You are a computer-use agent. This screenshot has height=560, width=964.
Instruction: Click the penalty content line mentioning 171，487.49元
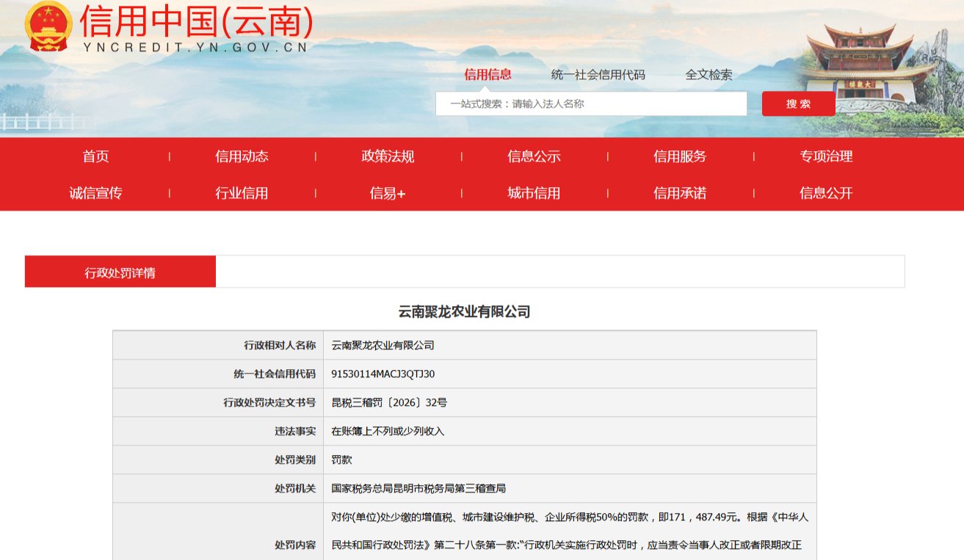(x=570, y=517)
